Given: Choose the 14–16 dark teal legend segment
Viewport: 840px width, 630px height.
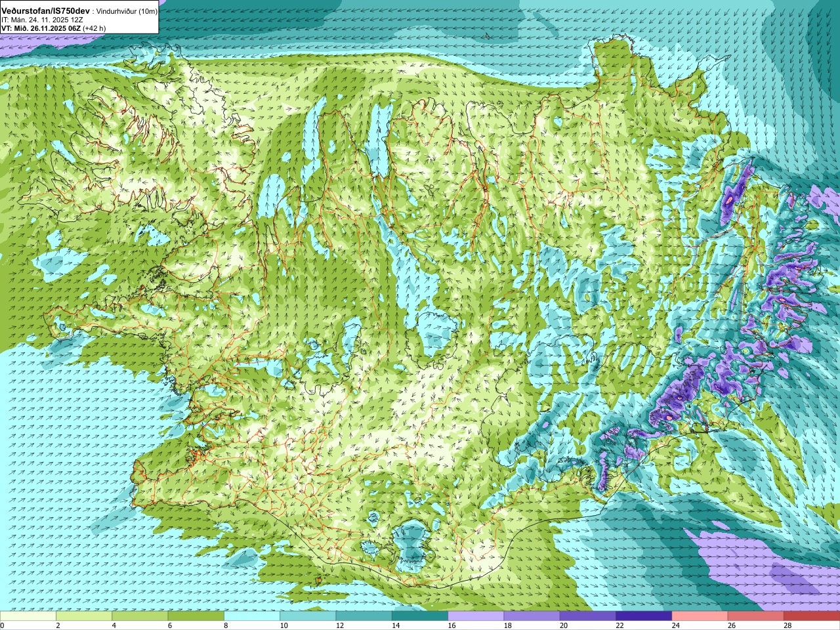Looking at the screenshot, I should coord(420,616).
